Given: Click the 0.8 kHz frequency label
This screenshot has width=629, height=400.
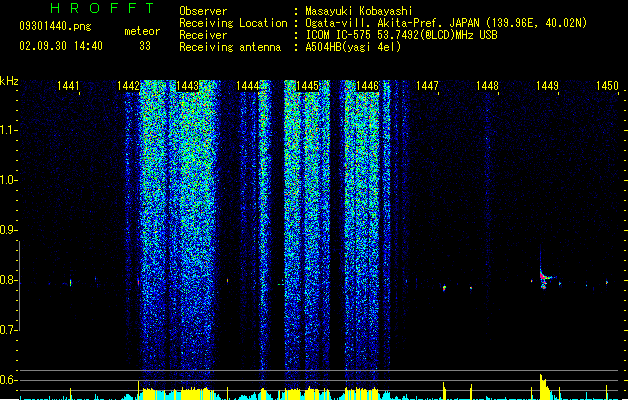Looking at the screenshot, I should (x=8, y=280).
